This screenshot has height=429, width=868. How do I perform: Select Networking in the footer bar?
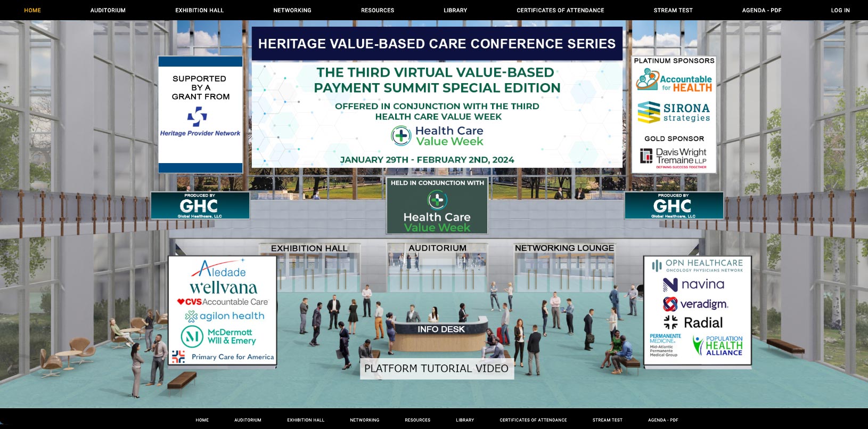[x=365, y=420]
